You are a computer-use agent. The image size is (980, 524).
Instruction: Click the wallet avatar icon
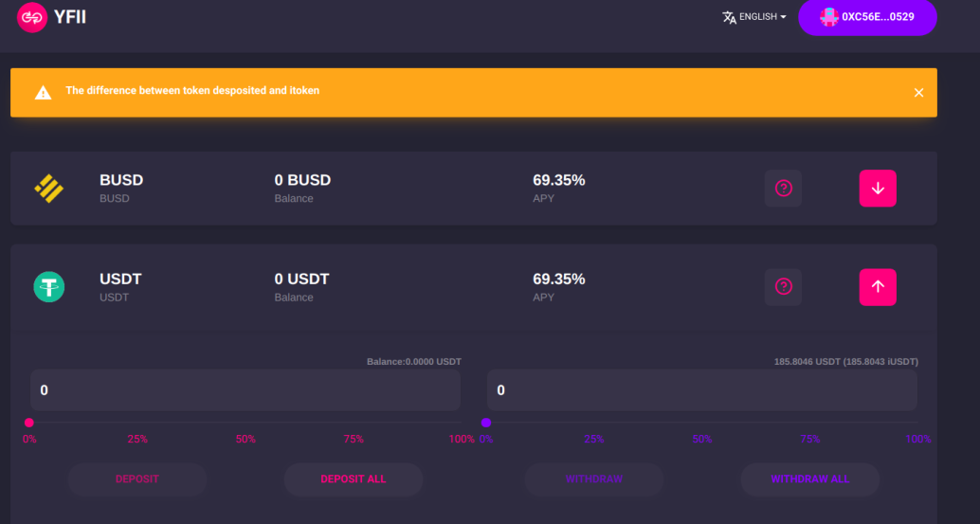pyautogui.click(x=828, y=17)
